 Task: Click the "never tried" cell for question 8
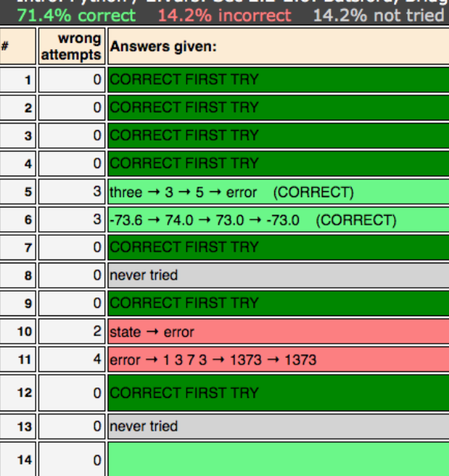click(x=278, y=275)
